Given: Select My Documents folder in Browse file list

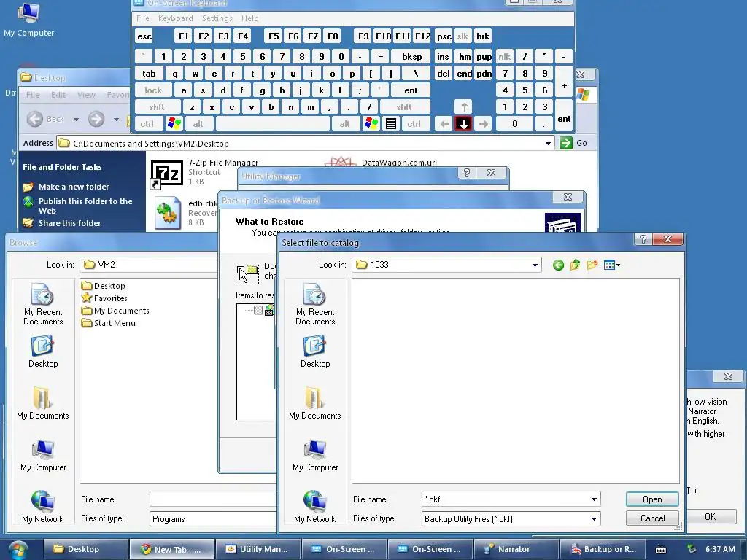Looking at the screenshot, I should point(115,311).
